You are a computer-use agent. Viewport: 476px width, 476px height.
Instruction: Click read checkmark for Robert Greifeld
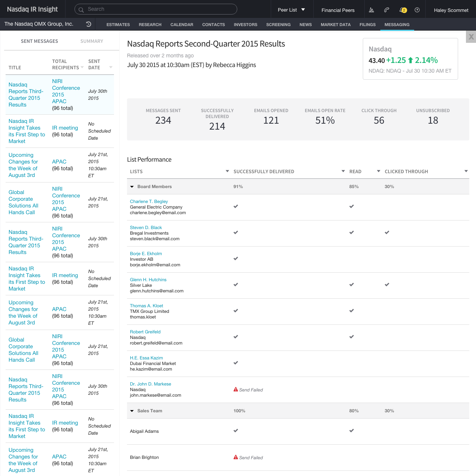[352, 337]
